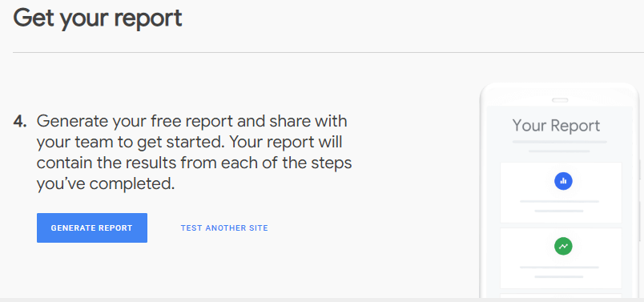Click the phone mockup's side button
Screen dimensions: 644x302
click(x=640, y=170)
